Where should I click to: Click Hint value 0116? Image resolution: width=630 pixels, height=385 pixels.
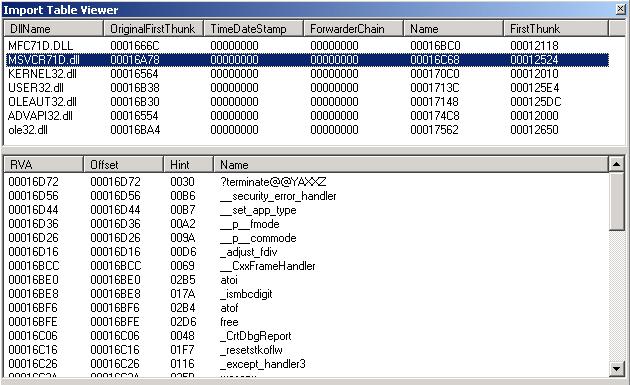182,364
